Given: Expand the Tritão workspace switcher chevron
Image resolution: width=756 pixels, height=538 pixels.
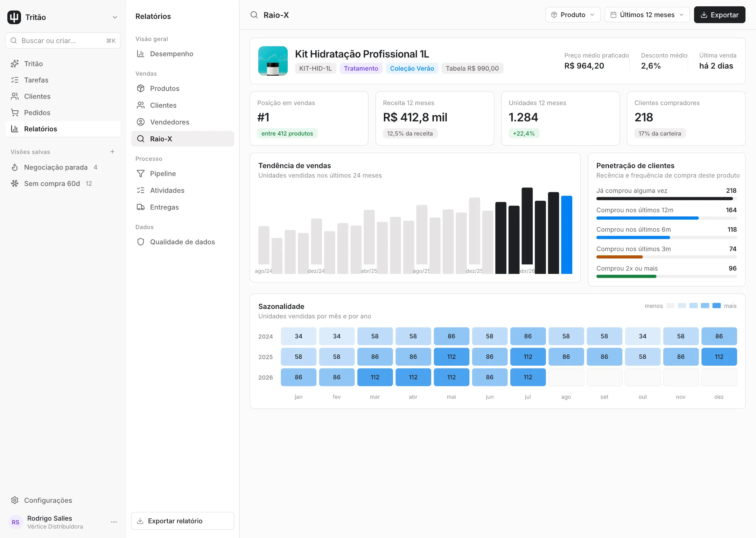Looking at the screenshot, I should coord(115,17).
